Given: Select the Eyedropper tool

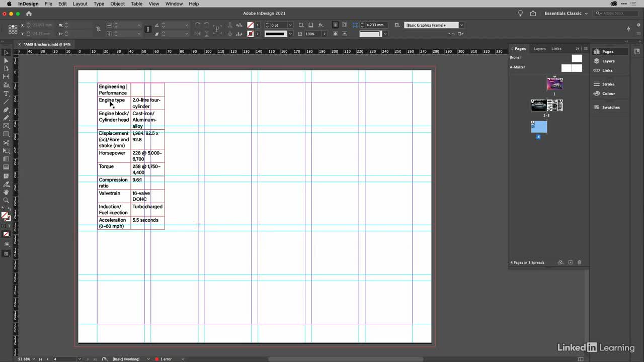Looking at the screenshot, I should [x=6, y=184].
